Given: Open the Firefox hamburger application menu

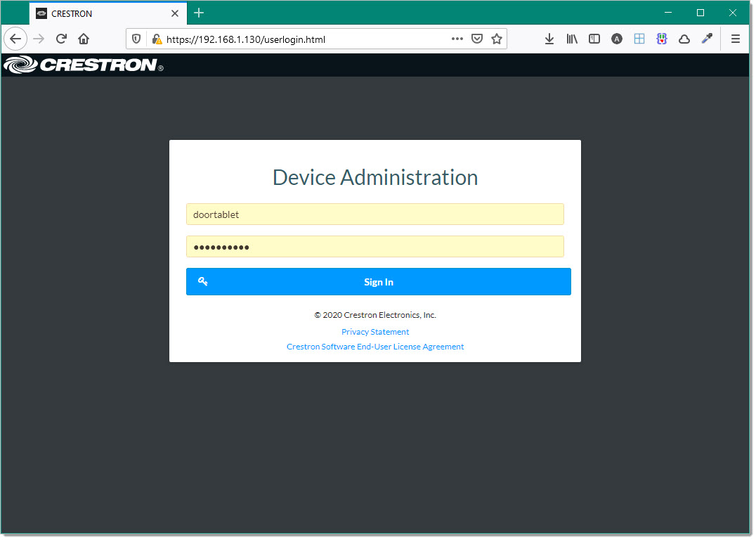Looking at the screenshot, I should pos(736,39).
